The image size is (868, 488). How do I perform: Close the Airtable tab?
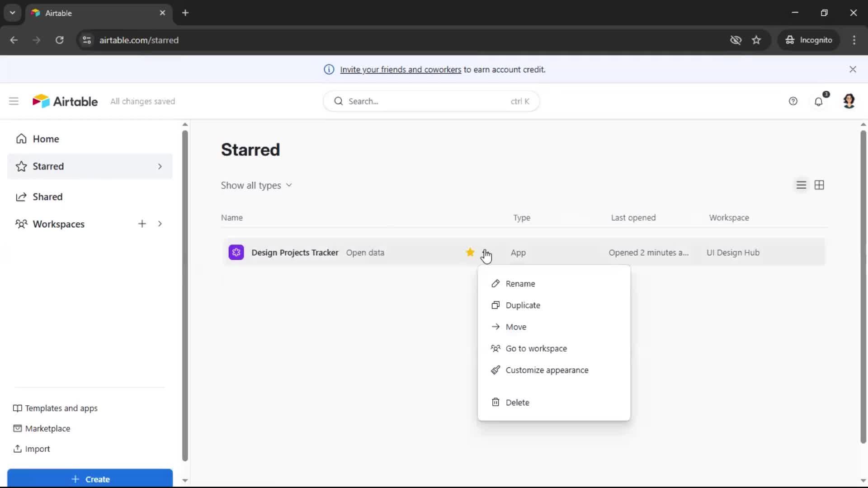162,13
